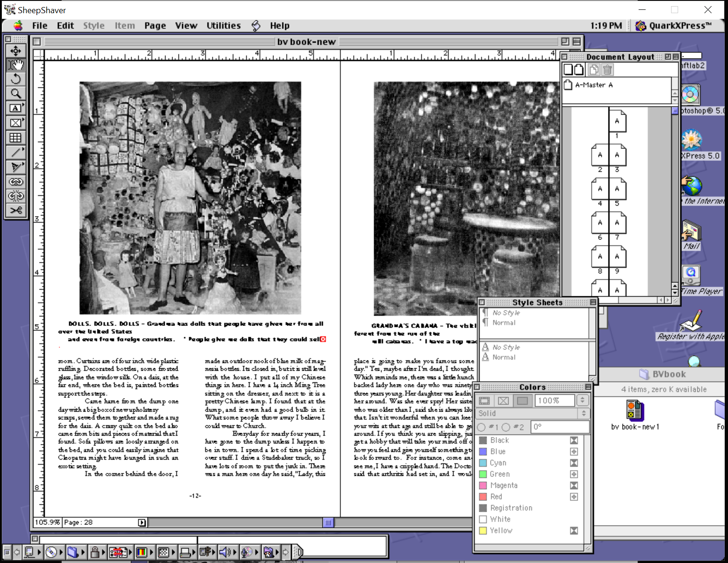Choose the Tables tool

(16, 137)
